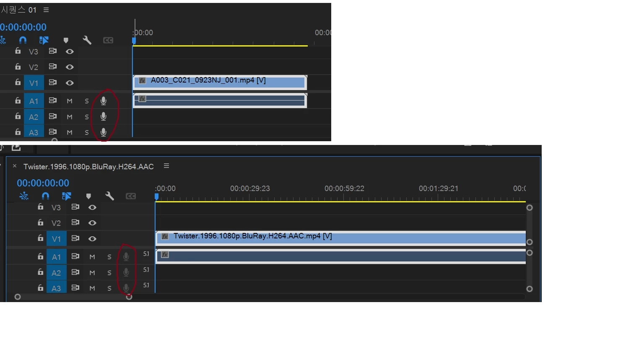Click the disabled A1 microphone in Twister timeline
This screenshot has height=362, width=644.
pos(126,257)
